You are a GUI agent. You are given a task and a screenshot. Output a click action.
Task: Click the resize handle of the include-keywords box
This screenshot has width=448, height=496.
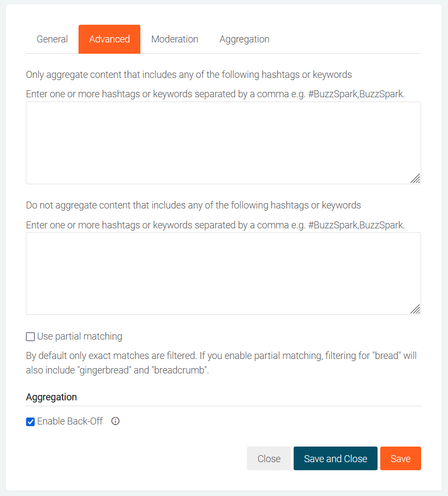[x=415, y=178]
